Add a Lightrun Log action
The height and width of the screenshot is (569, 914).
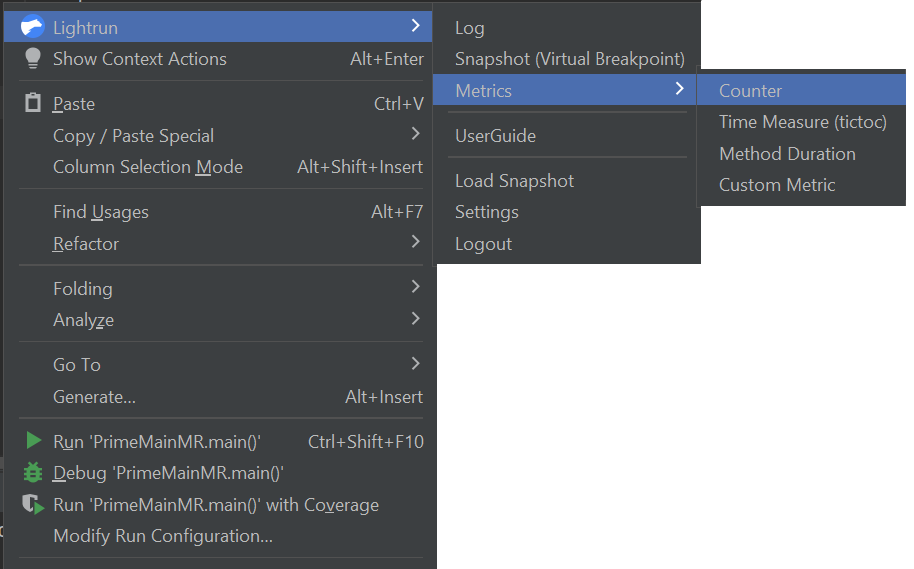click(469, 28)
